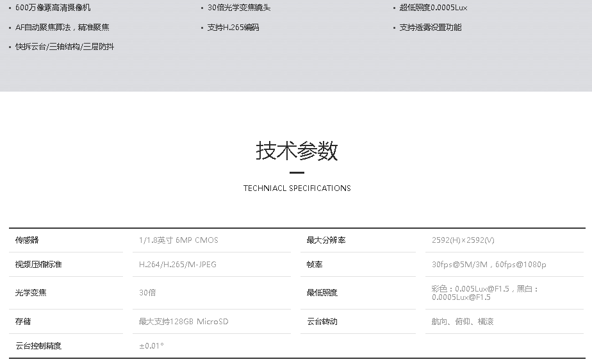The image size is (592, 364).
Task: Click the TECHNIACL SPECIFICATIONS subtitle
Action: (297, 188)
